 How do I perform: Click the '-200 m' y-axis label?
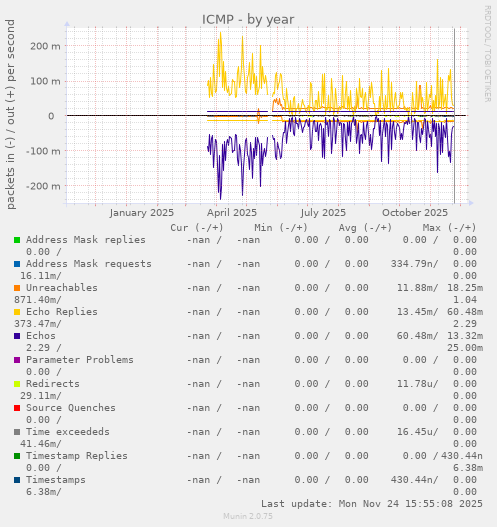43,186
